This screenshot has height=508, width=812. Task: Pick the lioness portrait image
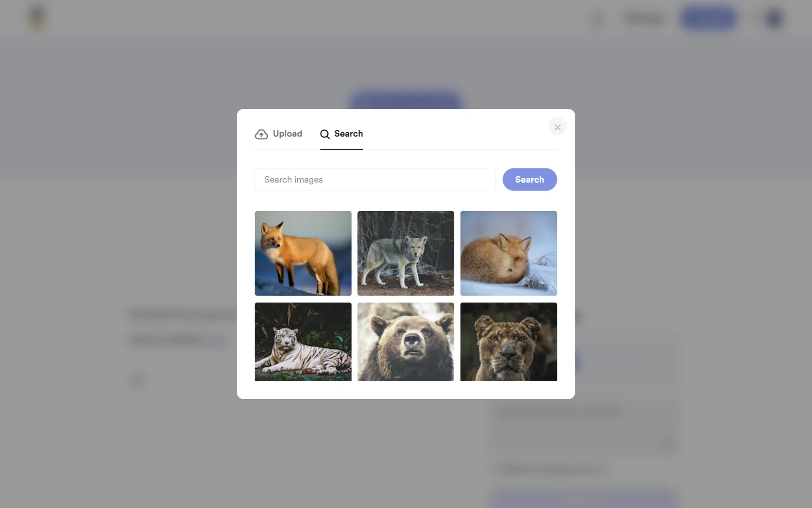[x=508, y=341]
